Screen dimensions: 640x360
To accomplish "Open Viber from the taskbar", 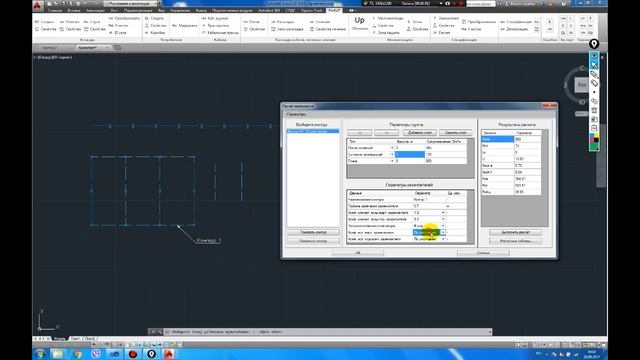I will pos(96,354).
